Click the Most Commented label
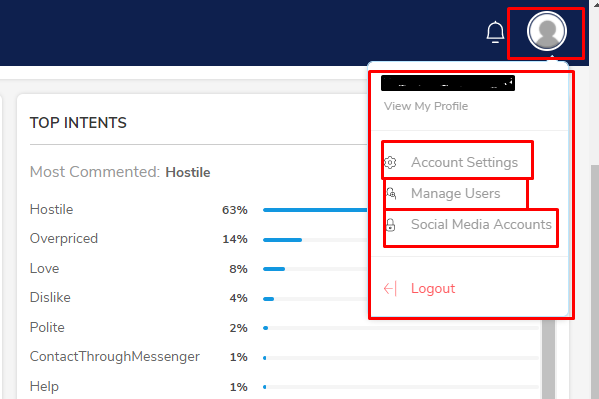Image resolution: width=599 pixels, height=399 pixels. (x=95, y=172)
